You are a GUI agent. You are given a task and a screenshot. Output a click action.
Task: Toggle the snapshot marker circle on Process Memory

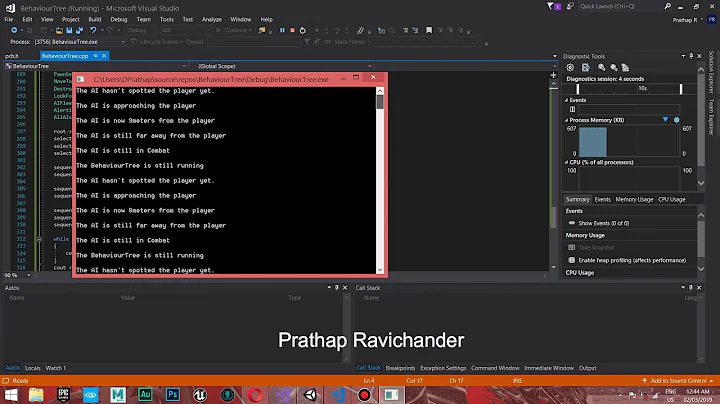pyautogui.click(x=676, y=120)
